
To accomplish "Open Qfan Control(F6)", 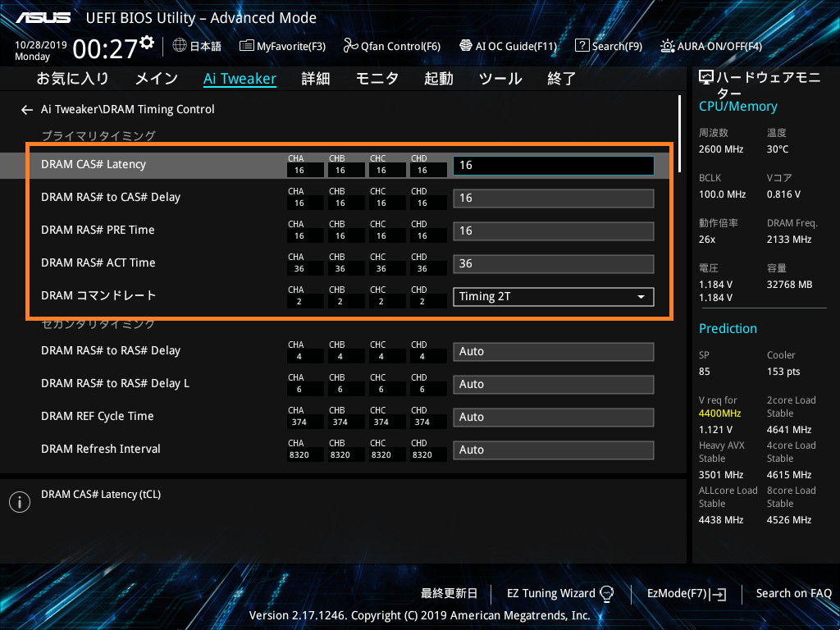I will (391, 46).
